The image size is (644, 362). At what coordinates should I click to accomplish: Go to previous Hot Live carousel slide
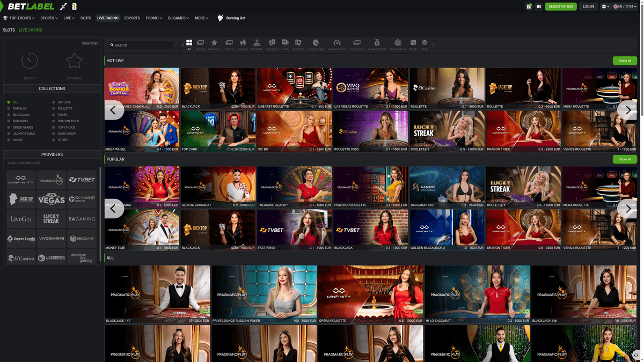[114, 110]
